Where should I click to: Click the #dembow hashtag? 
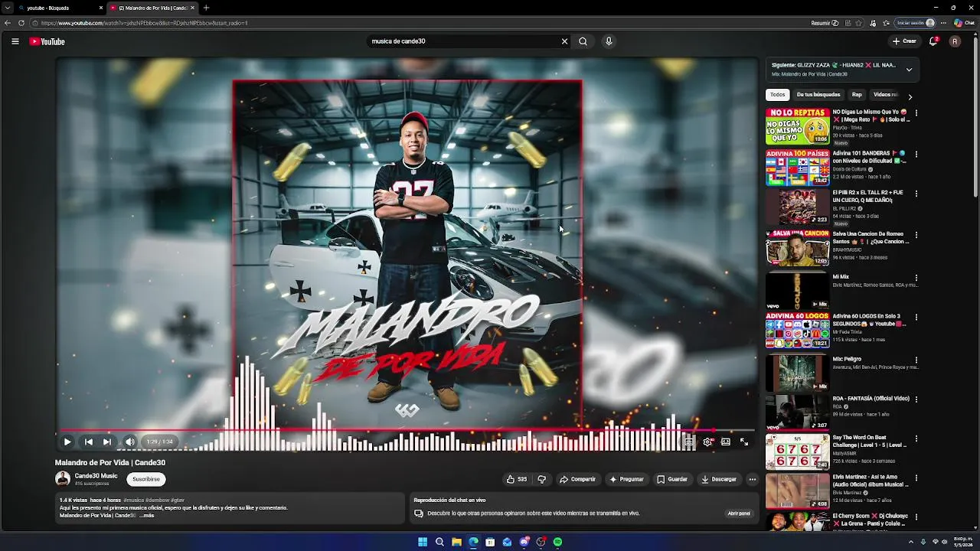pyautogui.click(x=158, y=500)
